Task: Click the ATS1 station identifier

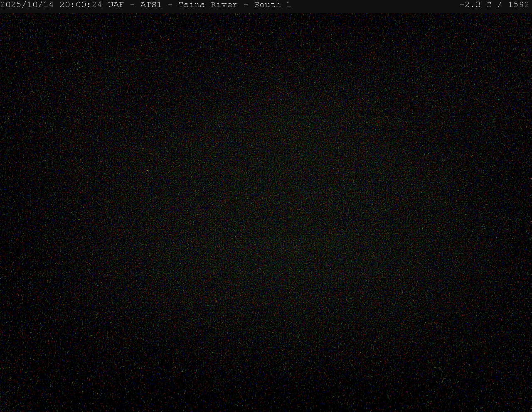Action: click(x=151, y=5)
